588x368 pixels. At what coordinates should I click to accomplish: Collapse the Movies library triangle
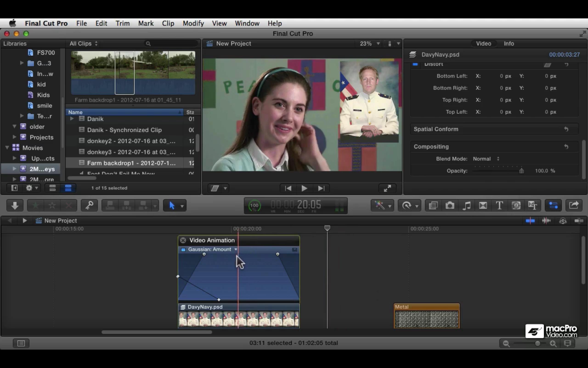[x=7, y=148]
